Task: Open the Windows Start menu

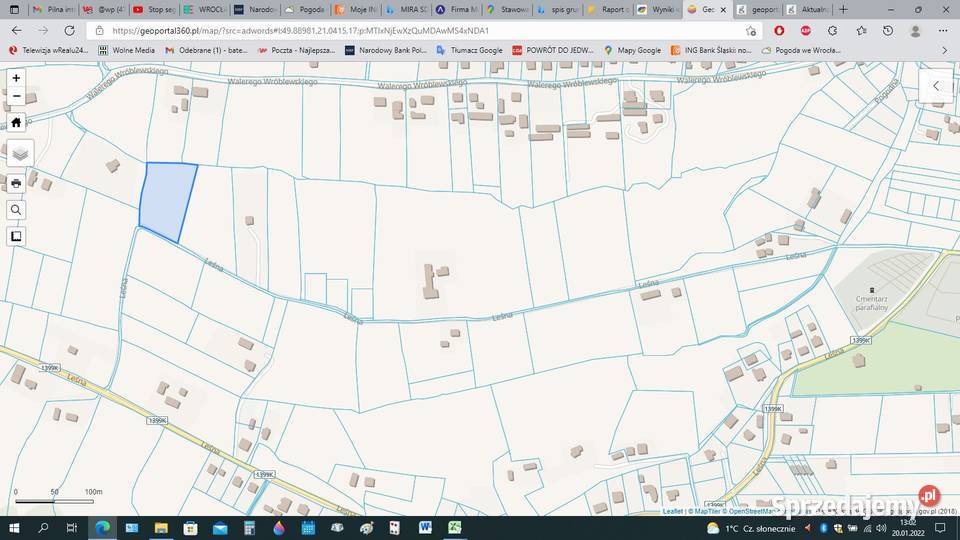Action: tap(15, 527)
